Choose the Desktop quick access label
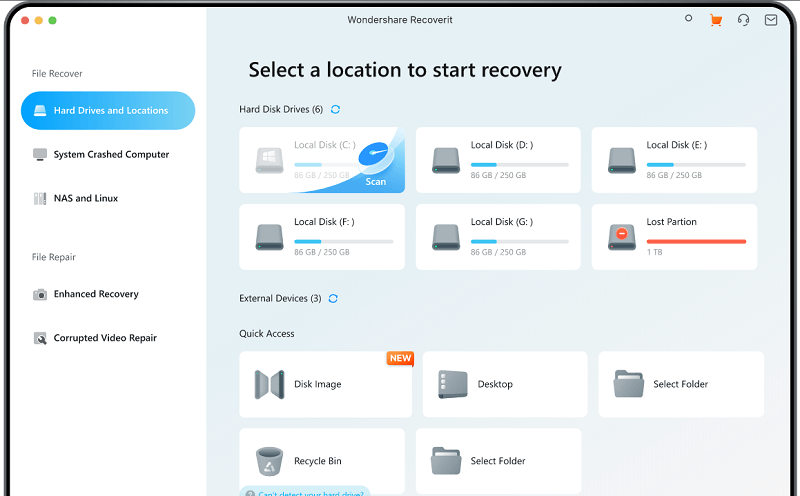The width and height of the screenshot is (800, 496). click(x=495, y=384)
